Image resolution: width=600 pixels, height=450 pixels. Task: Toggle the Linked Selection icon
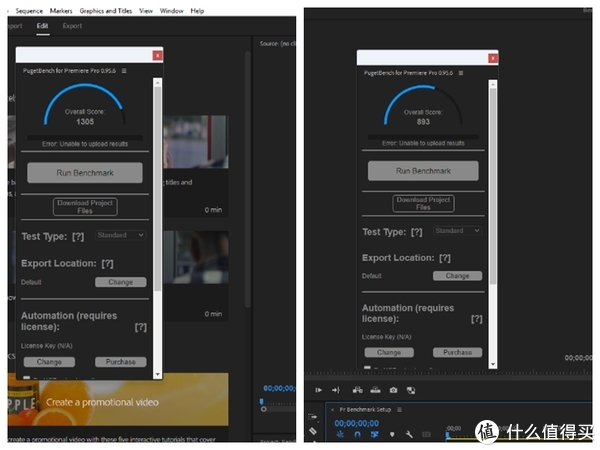click(374, 434)
